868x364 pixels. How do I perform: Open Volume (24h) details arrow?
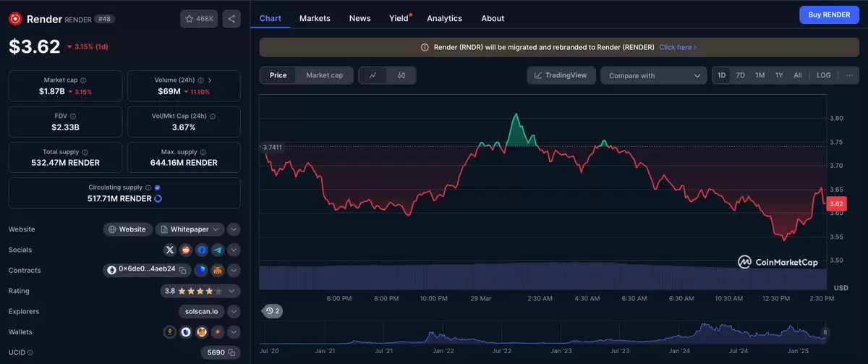pyautogui.click(x=210, y=80)
